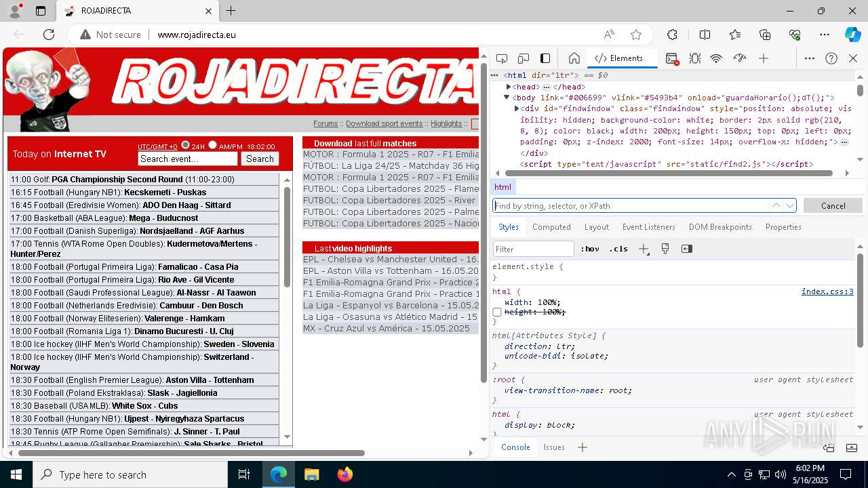The height and width of the screenshot is (488, 868).
Task: Click the inspect element picker icon
Action: pyautogui.click(x=502, y=58)
